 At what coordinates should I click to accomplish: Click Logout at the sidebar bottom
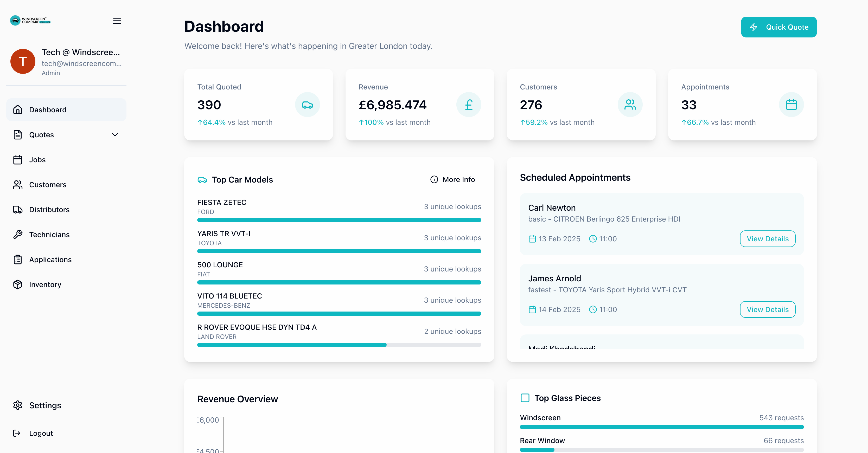(x=41, y=433)
